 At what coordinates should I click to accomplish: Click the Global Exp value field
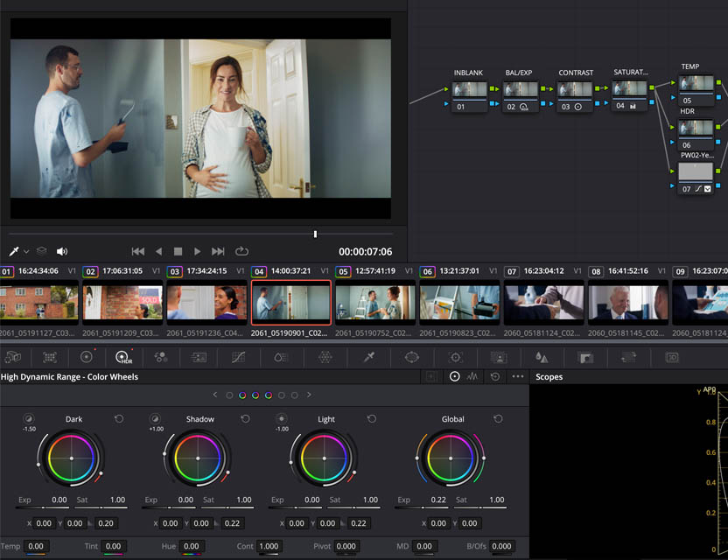(438, 500)
